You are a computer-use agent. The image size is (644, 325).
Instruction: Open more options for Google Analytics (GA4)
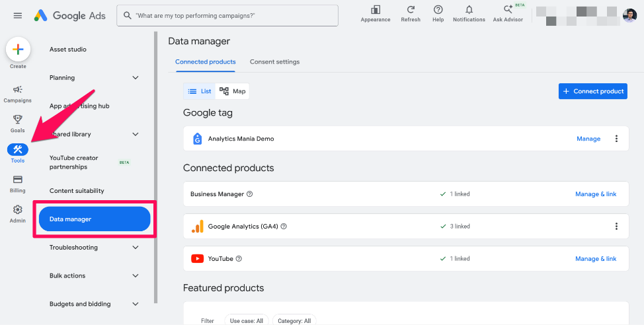tap(616, 226)
